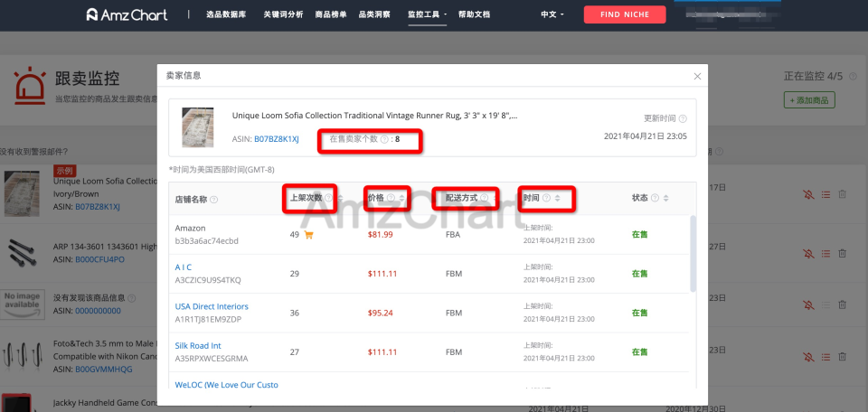
Task: Open 商品榜单 in top navigation
Action: (x=331, y=14)
